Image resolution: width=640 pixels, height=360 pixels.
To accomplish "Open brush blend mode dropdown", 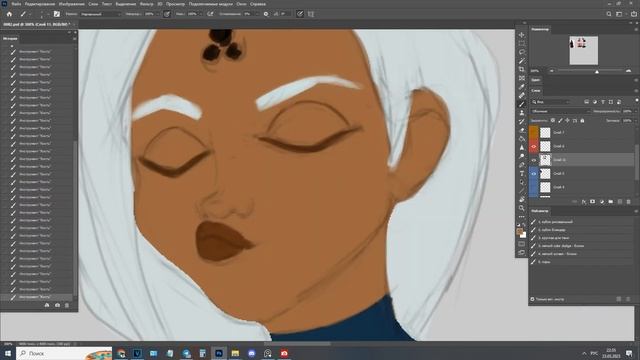I will point(100,14).
